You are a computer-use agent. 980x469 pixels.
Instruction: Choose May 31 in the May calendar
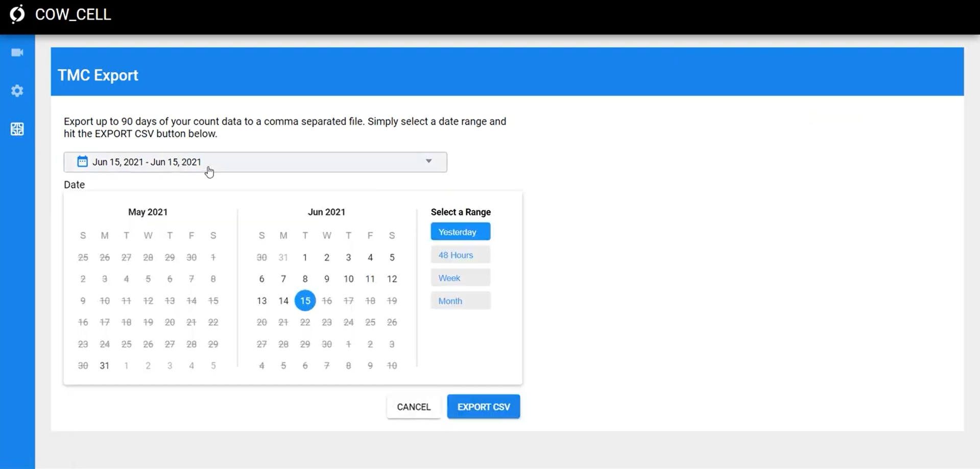[105, 365]
